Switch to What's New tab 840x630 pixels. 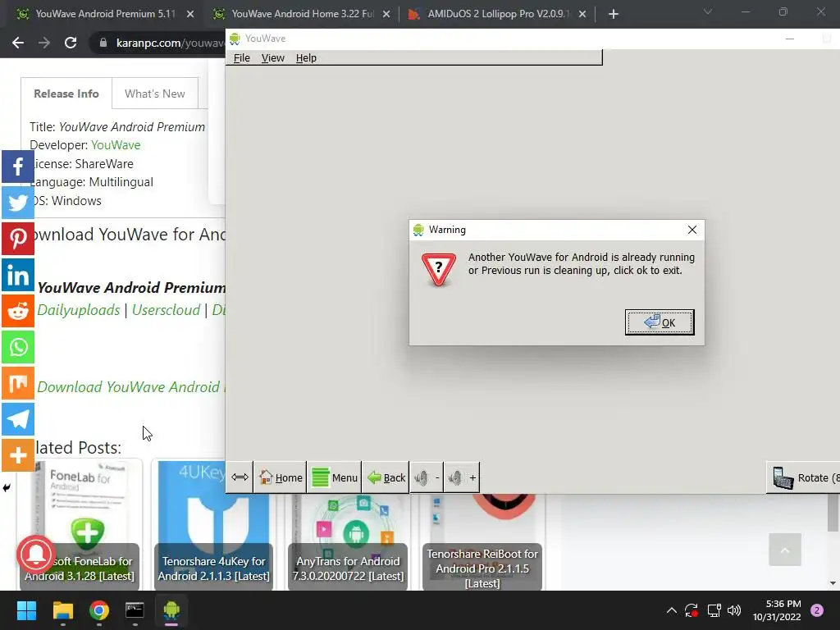pos(155,94)
